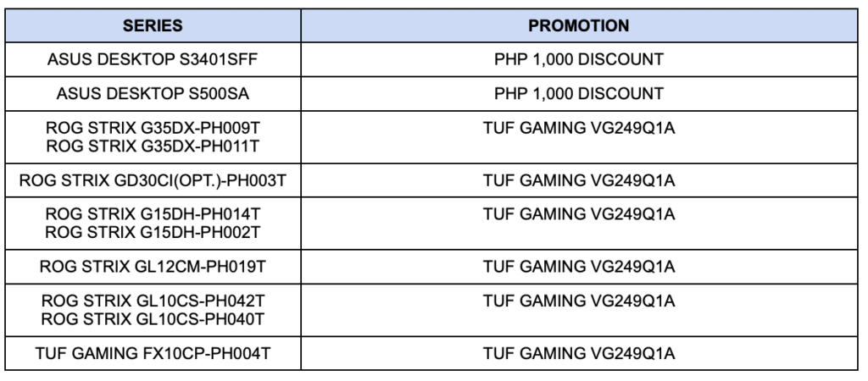Select the ROG STRIX G35DX-PH009T text
The image size is (868, 381).
pos(153,129)
